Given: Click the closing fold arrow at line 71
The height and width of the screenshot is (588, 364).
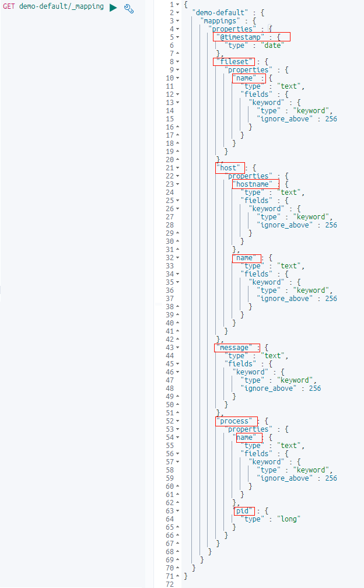Looking at the screenshot, I should coord(178,576).
